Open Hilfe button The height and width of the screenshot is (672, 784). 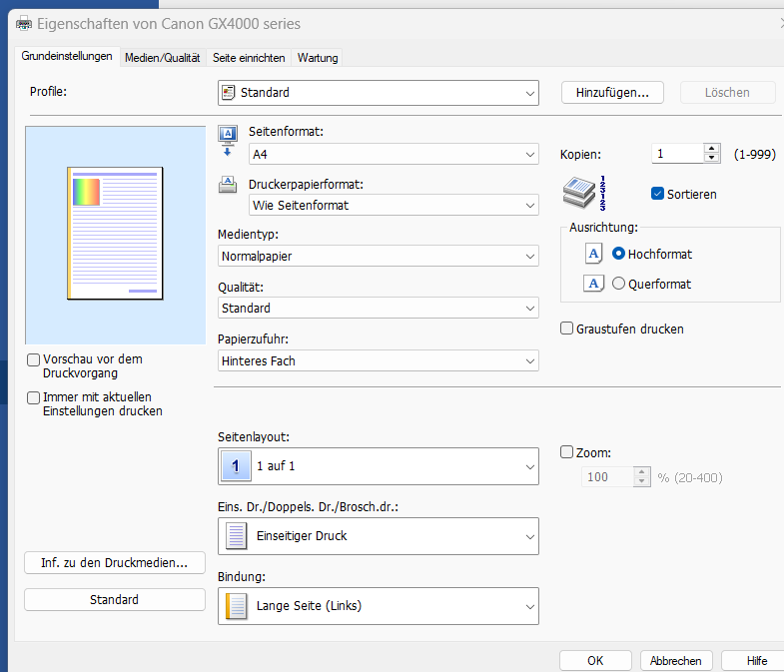pos(753,660)
